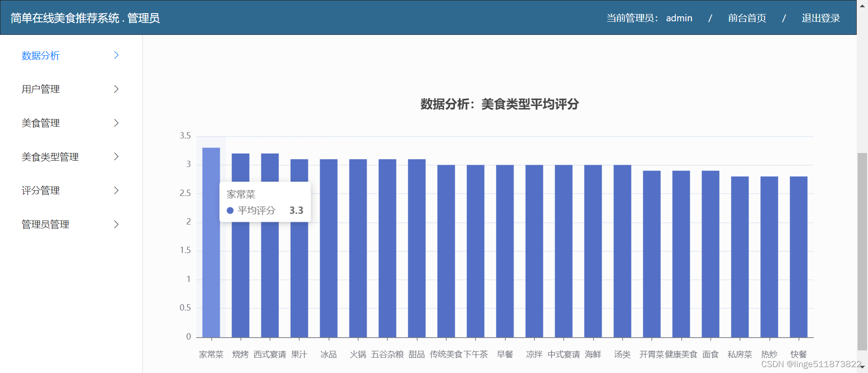This screenshot has width=868, height=373.
Task: Expand the 管理员管理 chevron arrow
Action: [116, 225]
